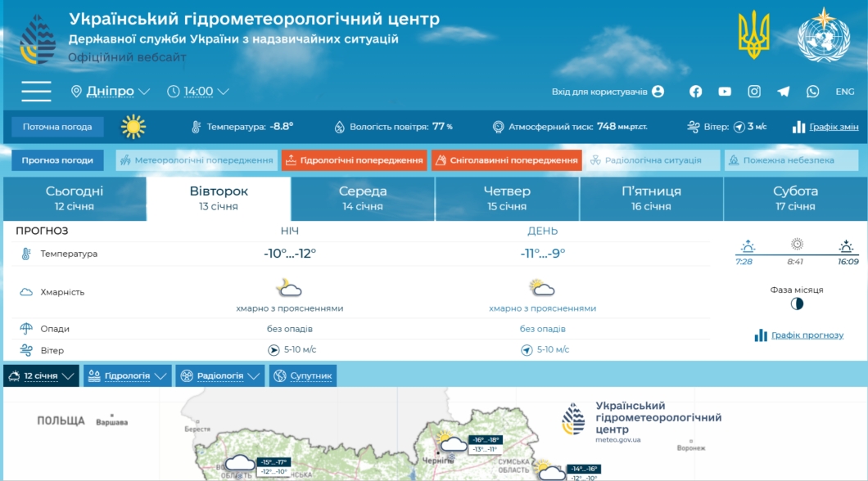Open the YouTube channel icon

coord(725,92)
